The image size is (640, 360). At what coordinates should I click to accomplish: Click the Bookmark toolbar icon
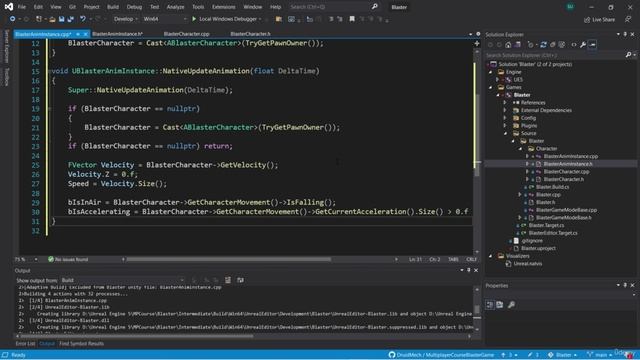pos(352,19)
